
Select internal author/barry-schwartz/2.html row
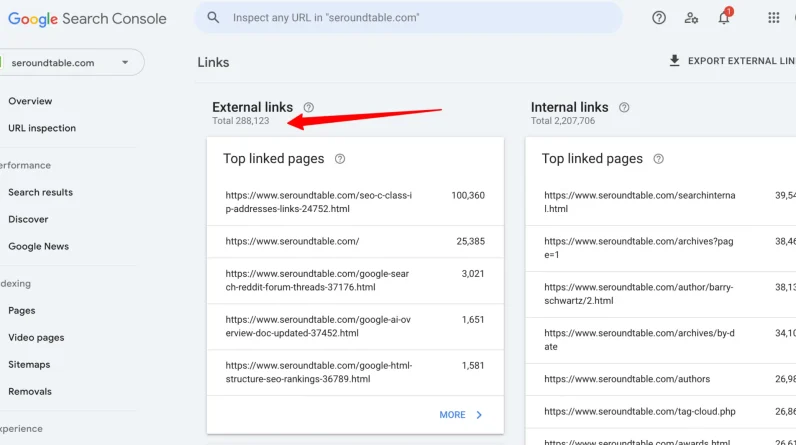[x=661, y=294]
